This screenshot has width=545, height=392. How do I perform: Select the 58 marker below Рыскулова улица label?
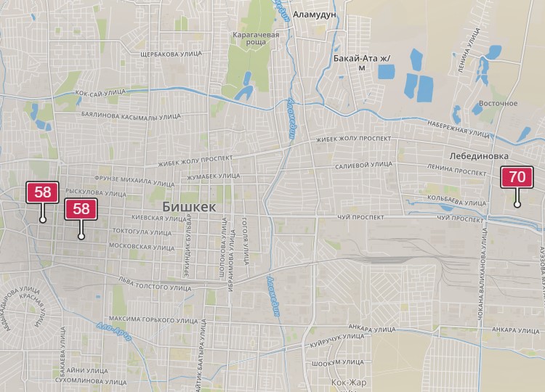pos(81,209)
